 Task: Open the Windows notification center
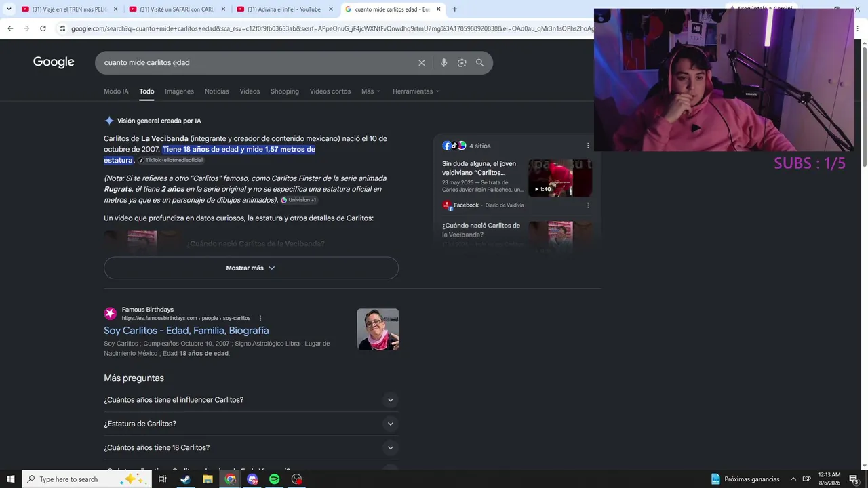tap(854, 479)
